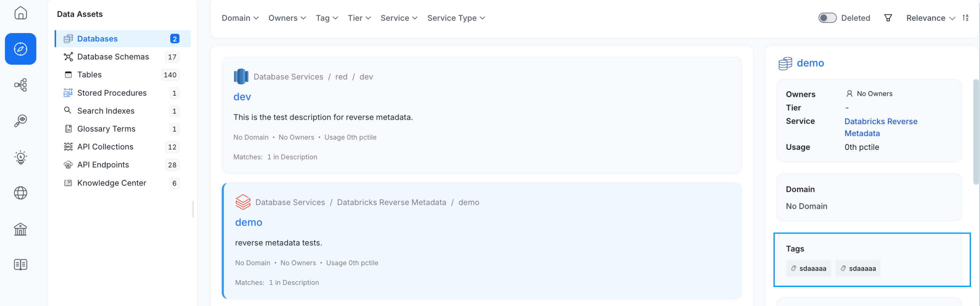Open the advanced filter funnel icon
Image resolution: width=980 pixels, height=306 pixels.
pyautogui.click(x=888, y=17)
